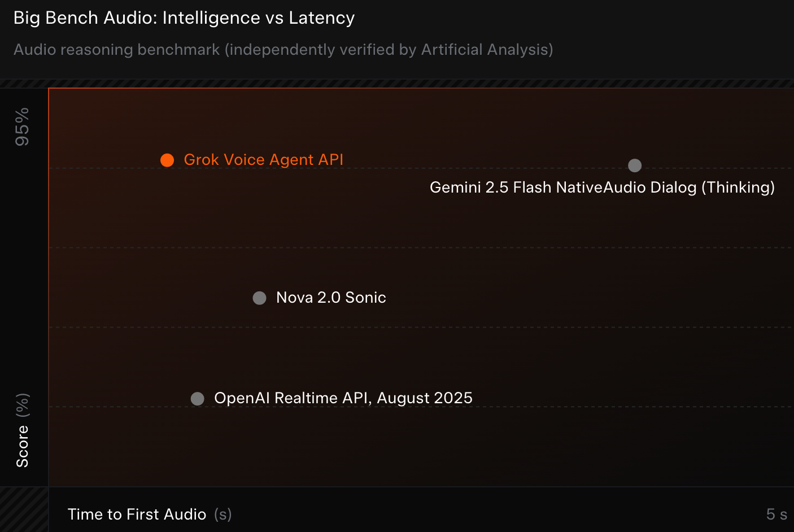
Task: Click "Artificial Analysis" in the subtitle
Action: [x=485, y=50]
